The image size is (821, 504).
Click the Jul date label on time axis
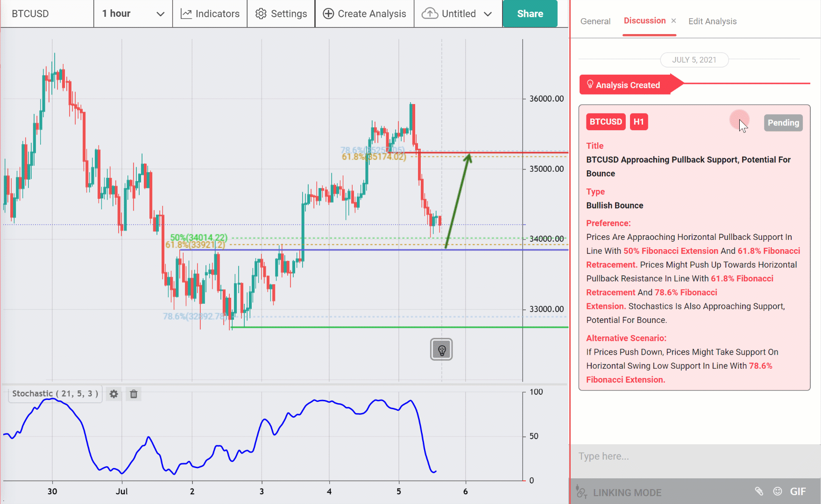pos(121,491)
